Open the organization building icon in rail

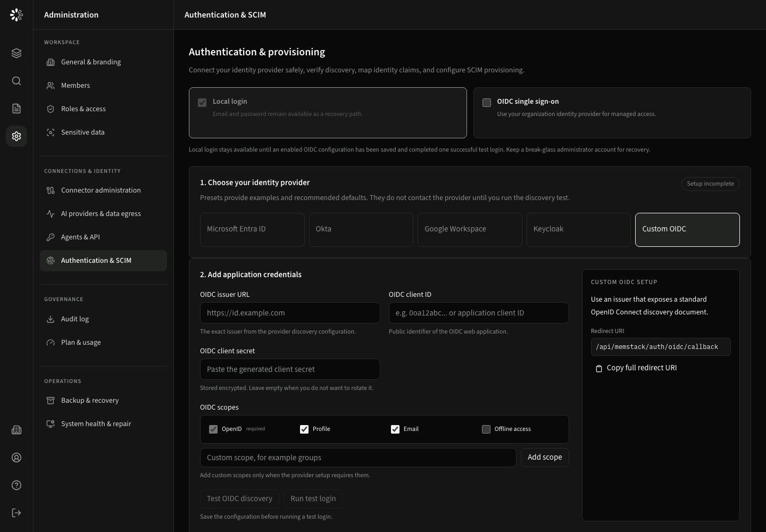pyautogui.click(x=16, y=430)
